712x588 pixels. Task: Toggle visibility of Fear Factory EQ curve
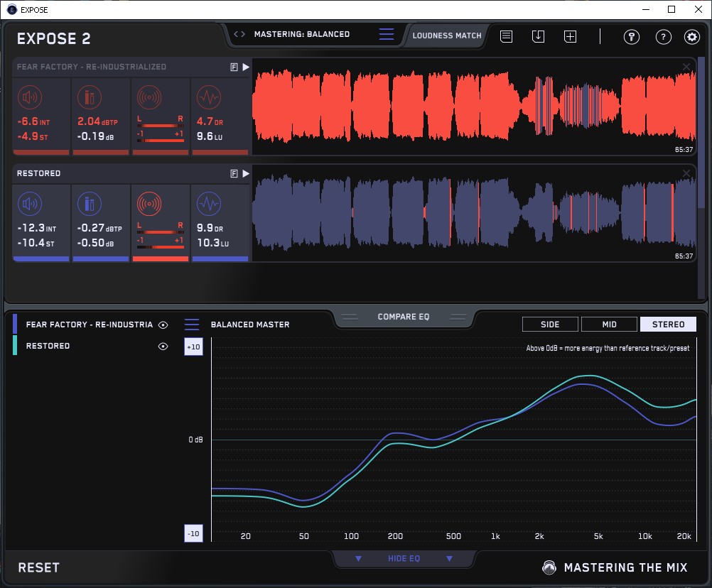163,325
